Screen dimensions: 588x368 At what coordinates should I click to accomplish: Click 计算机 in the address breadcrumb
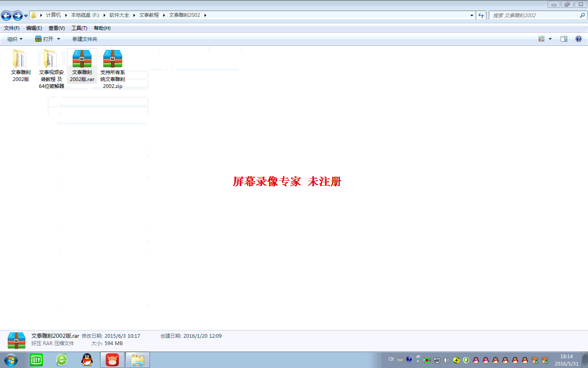pos(53,15)
